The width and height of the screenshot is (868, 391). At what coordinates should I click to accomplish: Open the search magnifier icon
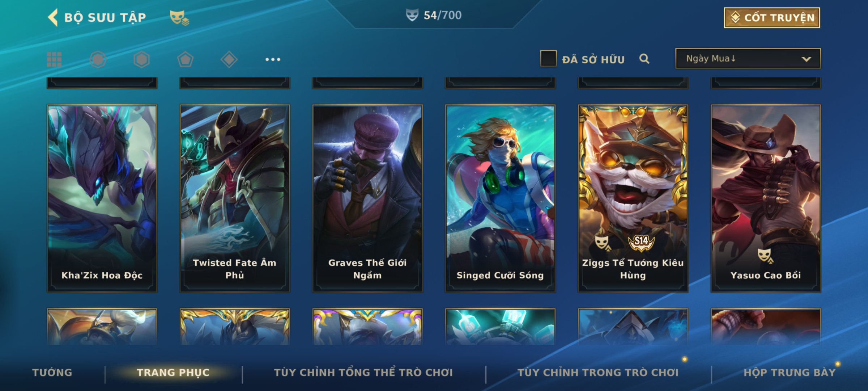(x=644, y=59)
